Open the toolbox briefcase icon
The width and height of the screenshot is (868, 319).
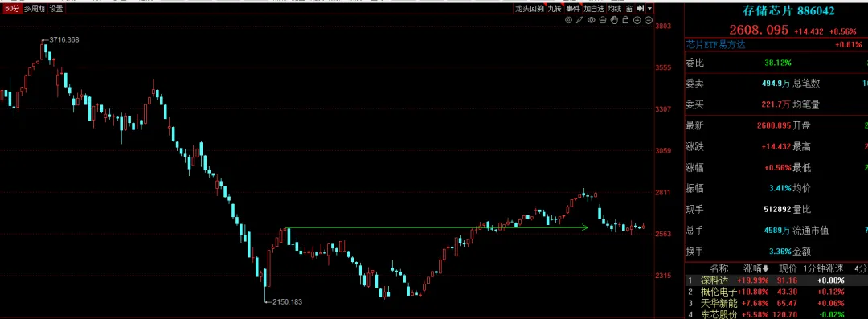pos(603,20)
